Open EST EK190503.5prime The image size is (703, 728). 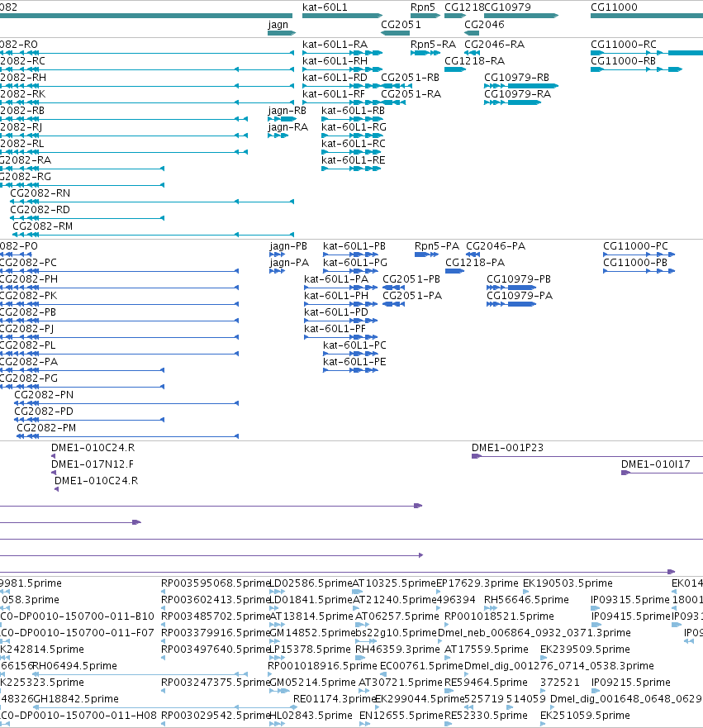(525, 592)
